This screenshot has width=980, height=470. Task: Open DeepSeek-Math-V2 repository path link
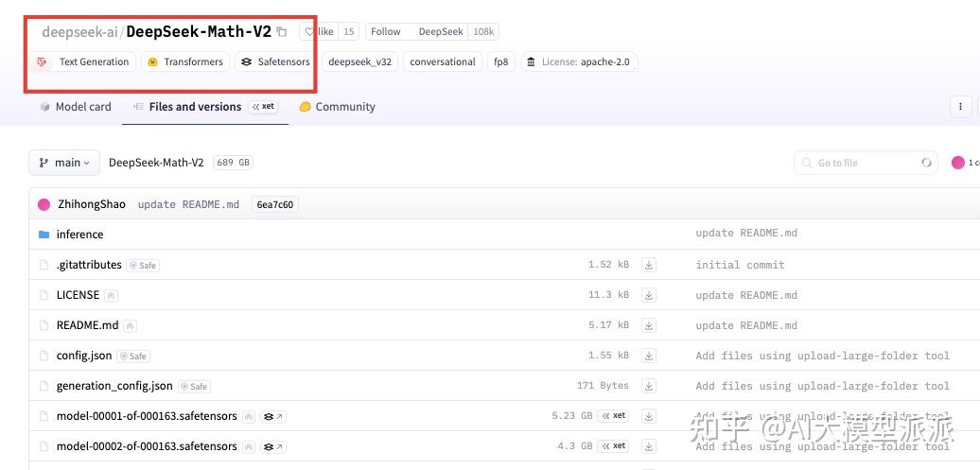pos(156,163)
